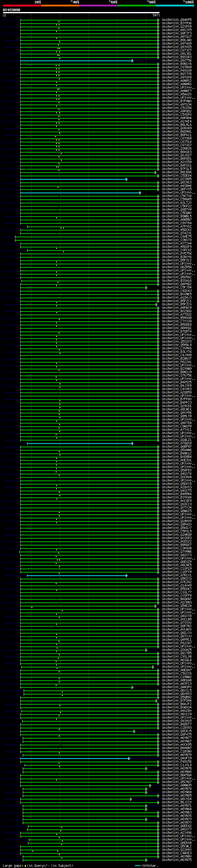
Task: Select hit label UniRef100_Q70MN6
Action: click(177, 552)
